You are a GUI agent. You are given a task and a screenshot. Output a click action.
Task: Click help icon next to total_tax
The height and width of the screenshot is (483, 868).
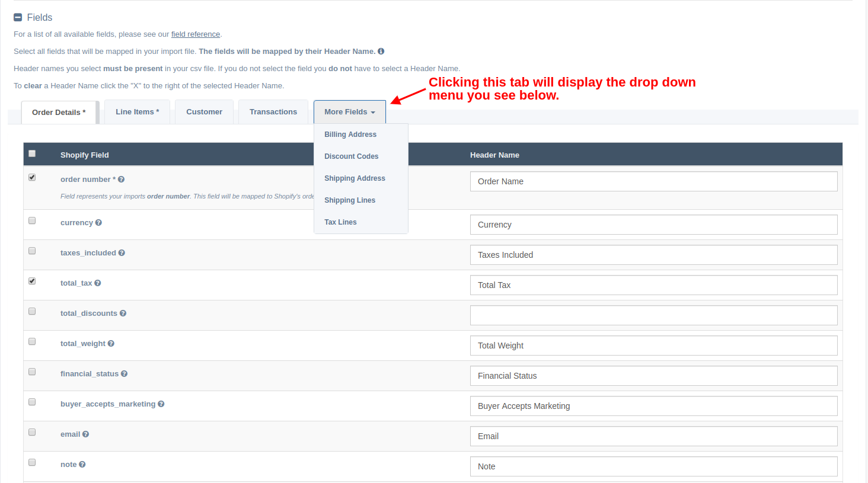point(98,283)
